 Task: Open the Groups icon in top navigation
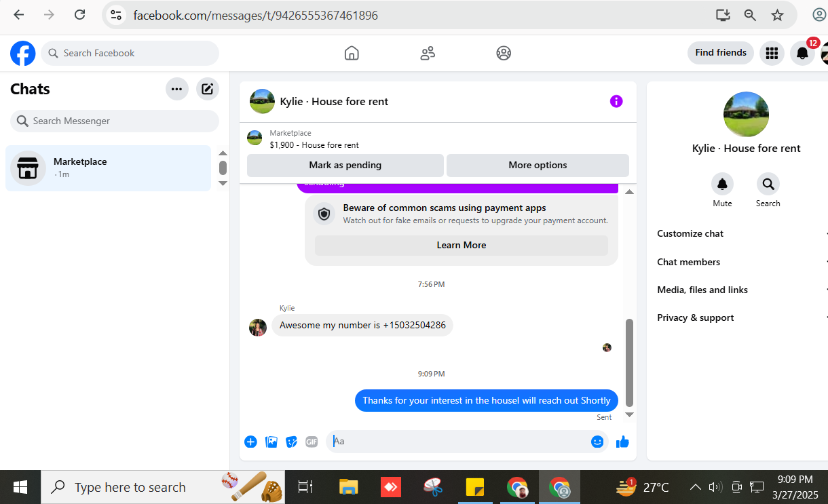tap(504, 53)
